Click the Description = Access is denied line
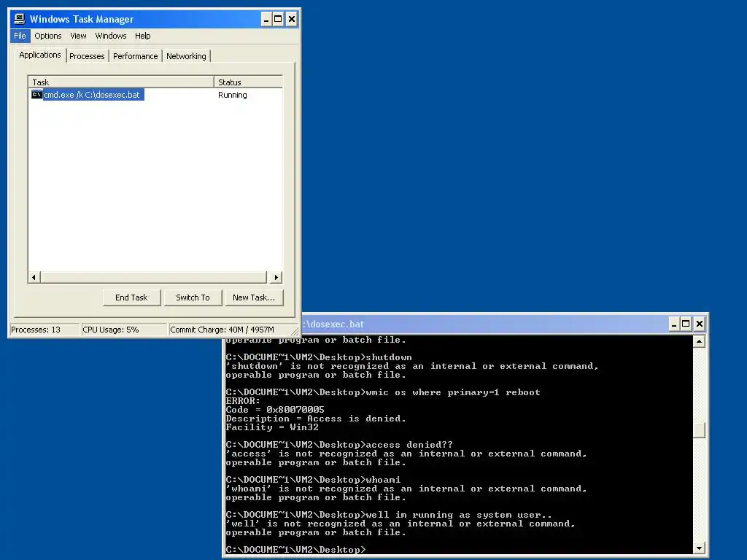 [x=316, y=419]
